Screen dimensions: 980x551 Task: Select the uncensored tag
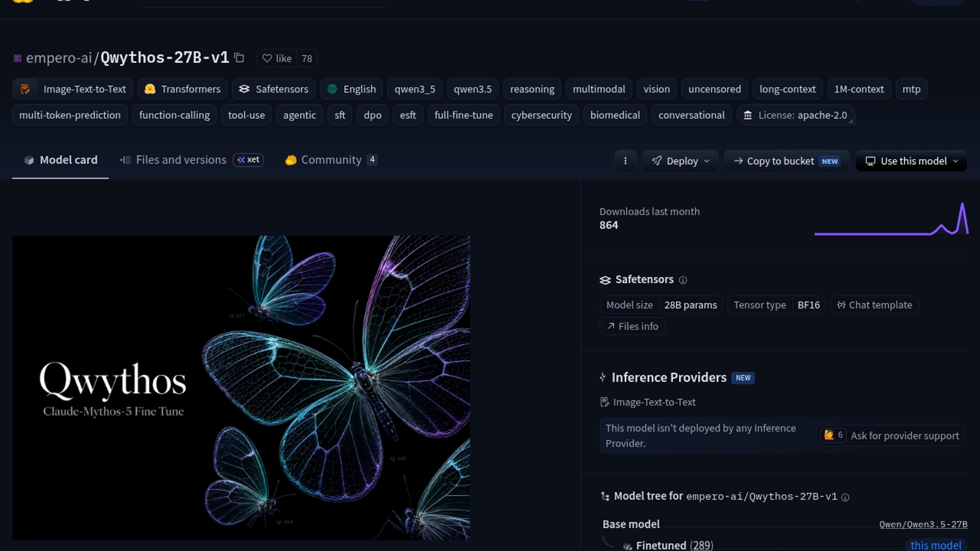click(x=715, y=89)
